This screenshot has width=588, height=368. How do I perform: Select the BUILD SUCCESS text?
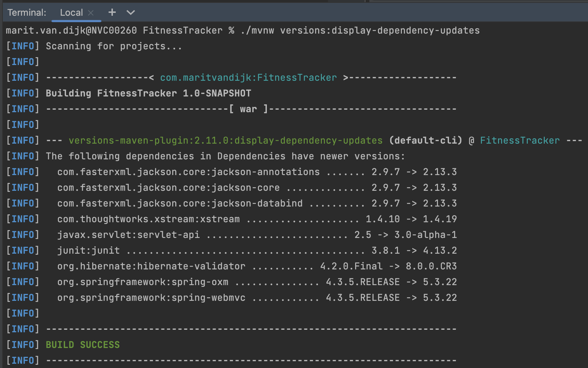point(83,344)
